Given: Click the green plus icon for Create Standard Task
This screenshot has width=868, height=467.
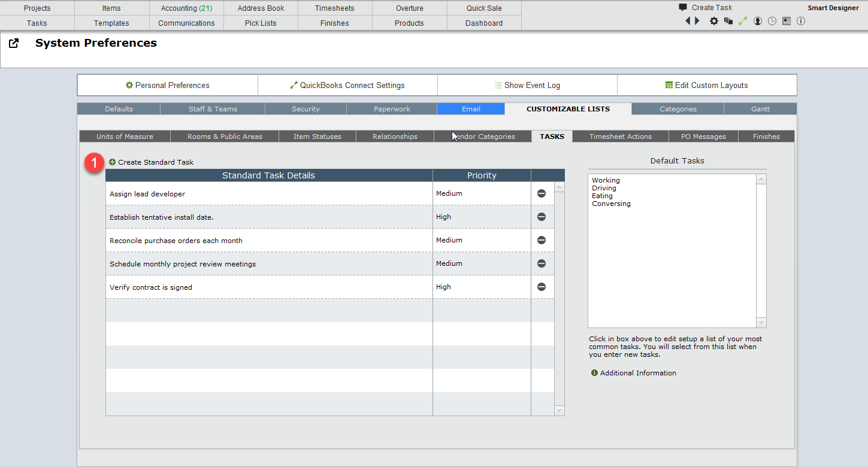Looking at the screenshot, I should point(112,162).
